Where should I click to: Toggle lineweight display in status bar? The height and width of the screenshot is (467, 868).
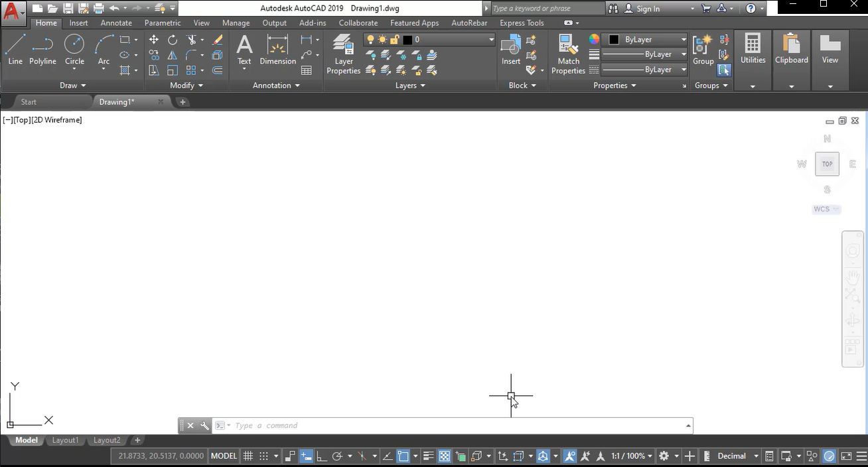[428, 456]
